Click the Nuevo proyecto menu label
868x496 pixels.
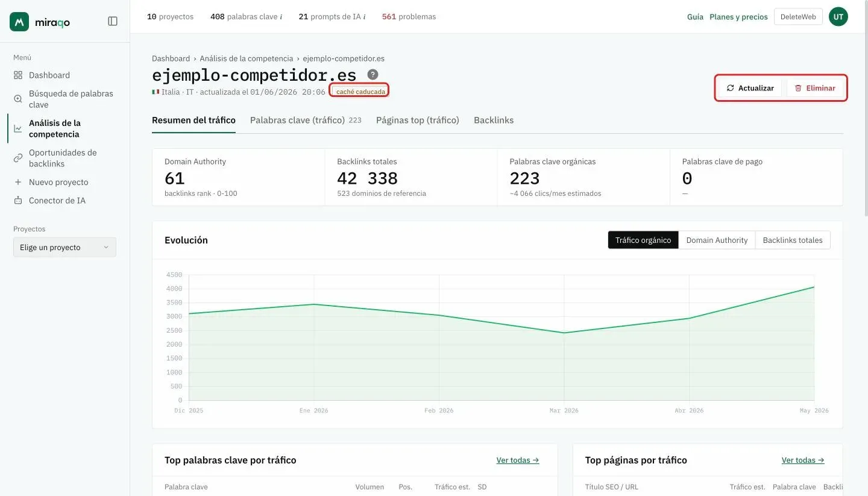[58, 182]
